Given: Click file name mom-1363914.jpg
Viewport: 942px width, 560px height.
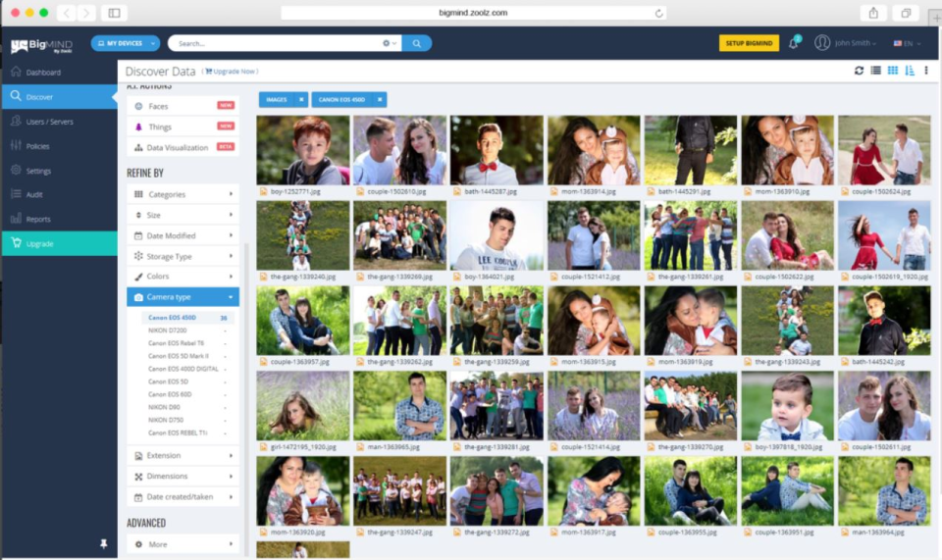Looking at the screenshot, I should coord(588,192).
